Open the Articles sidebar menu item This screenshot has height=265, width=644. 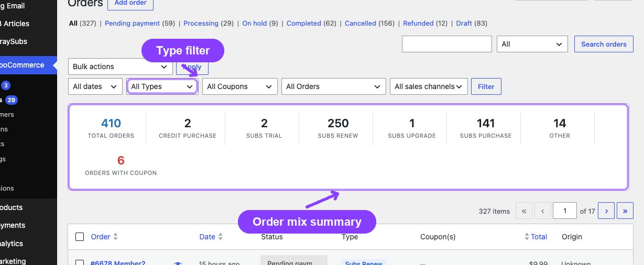coord(15,24)
